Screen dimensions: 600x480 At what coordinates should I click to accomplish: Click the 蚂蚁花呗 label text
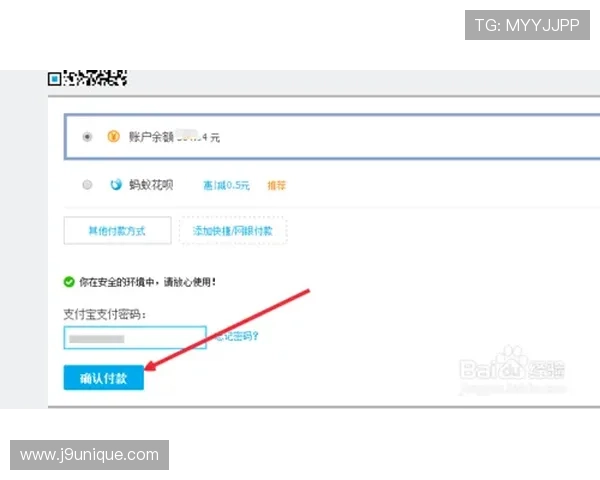pyautogui.click(x=151, y=185)
